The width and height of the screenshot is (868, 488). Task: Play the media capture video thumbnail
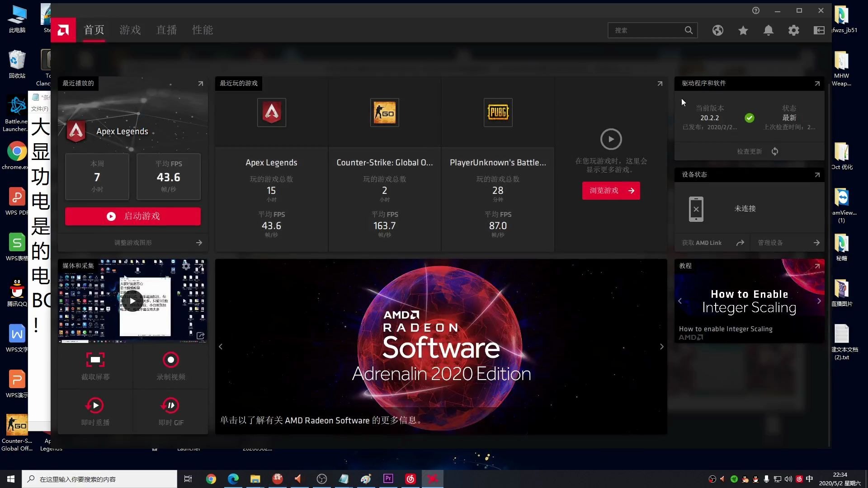click(132, 301)
